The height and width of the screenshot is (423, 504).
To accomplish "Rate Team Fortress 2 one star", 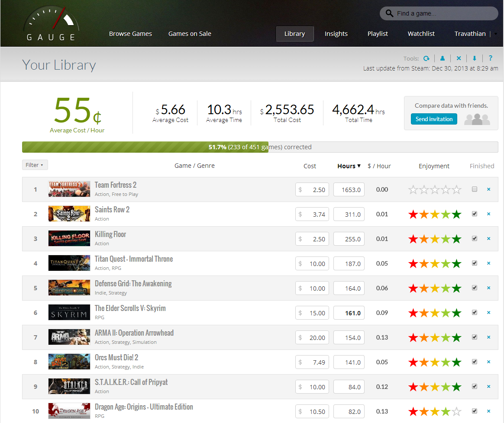I will [413, 190].
